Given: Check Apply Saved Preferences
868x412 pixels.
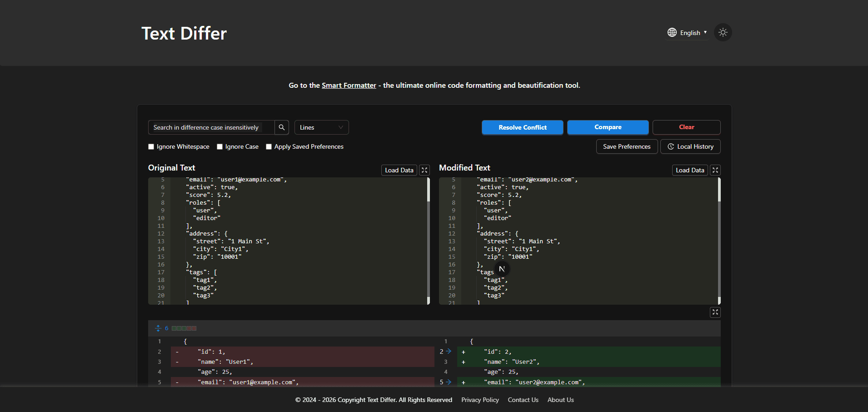Looking at the screenshot, I should (269, 147).
